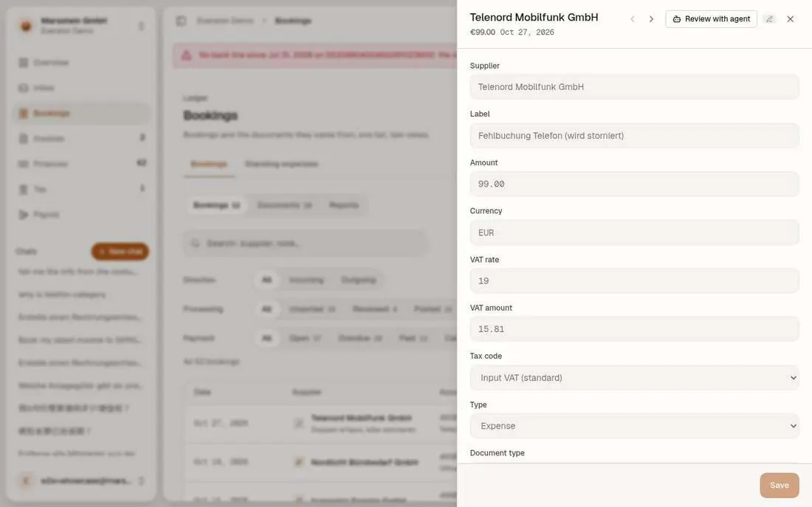Click the robot icon in Review with agent
812x507 pixels.
pos(676,19)
